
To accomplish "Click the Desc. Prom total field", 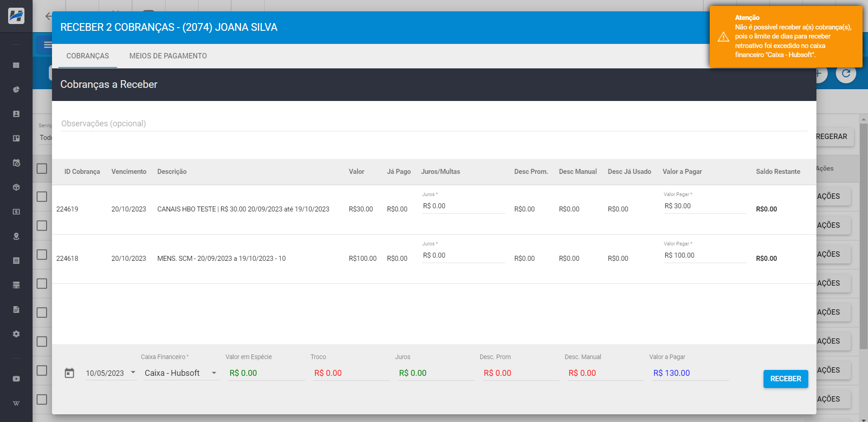I will [521, 373].
